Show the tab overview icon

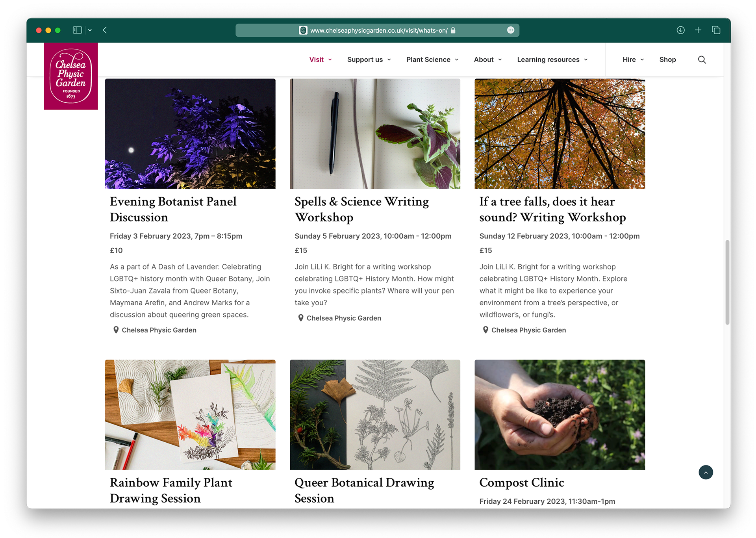(716, 30)
